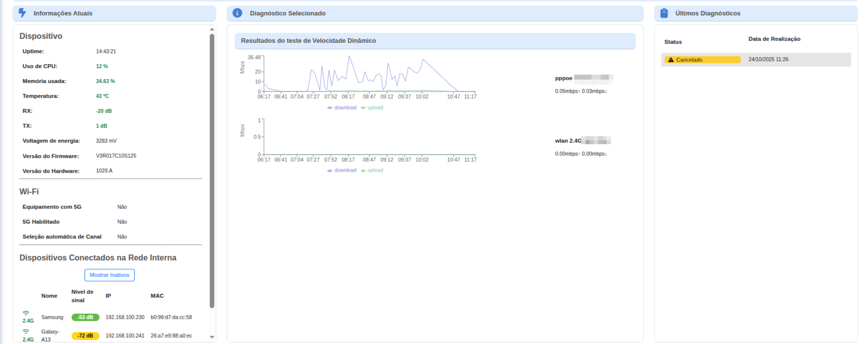Viewport: 868px width, 344px height.
Task: Click the Status column header
Action: tap(673, 42)
